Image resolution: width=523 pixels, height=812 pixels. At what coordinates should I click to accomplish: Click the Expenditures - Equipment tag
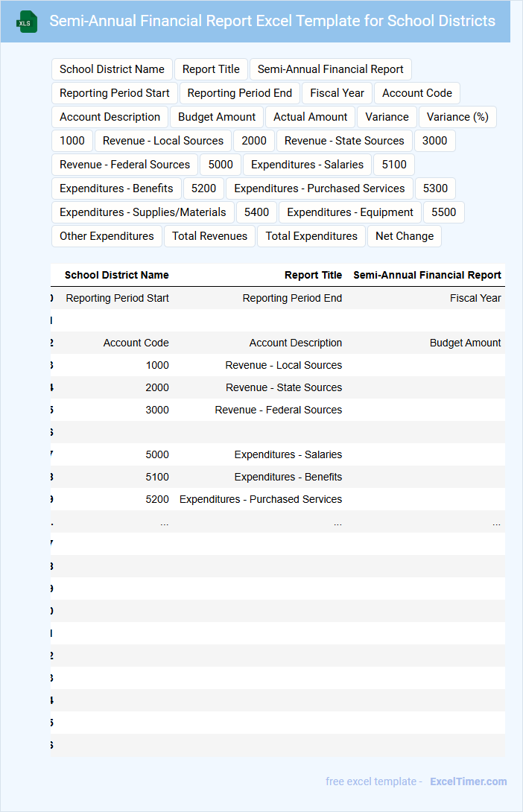point(350,212)
